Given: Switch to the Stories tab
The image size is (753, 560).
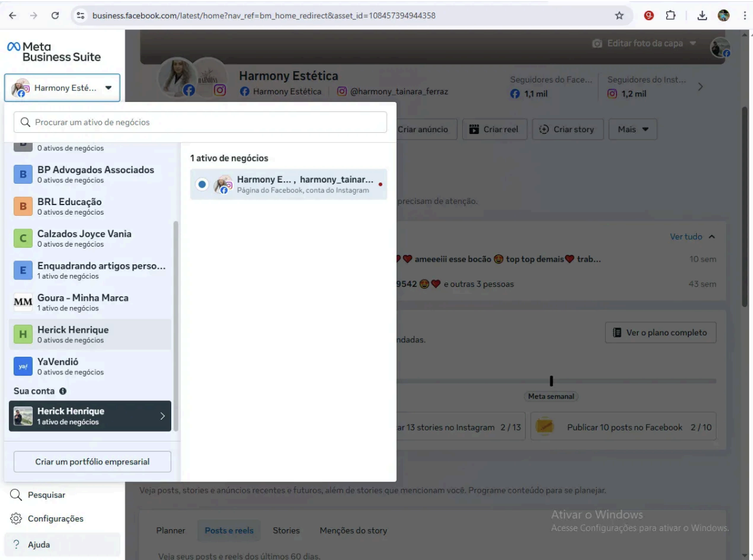Looking at the screenshot, I should click(x=286, y=530).
